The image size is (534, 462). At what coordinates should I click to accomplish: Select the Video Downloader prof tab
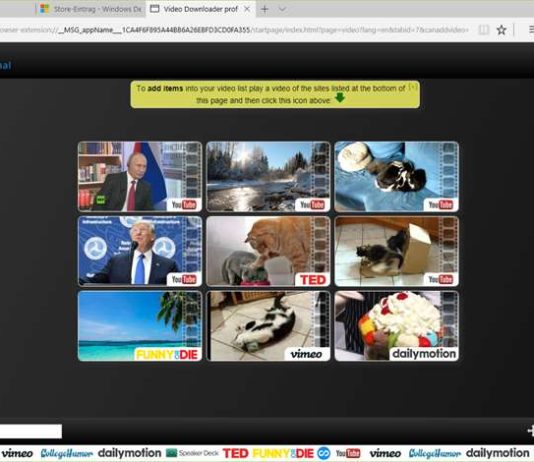click(x=200, y=9)
